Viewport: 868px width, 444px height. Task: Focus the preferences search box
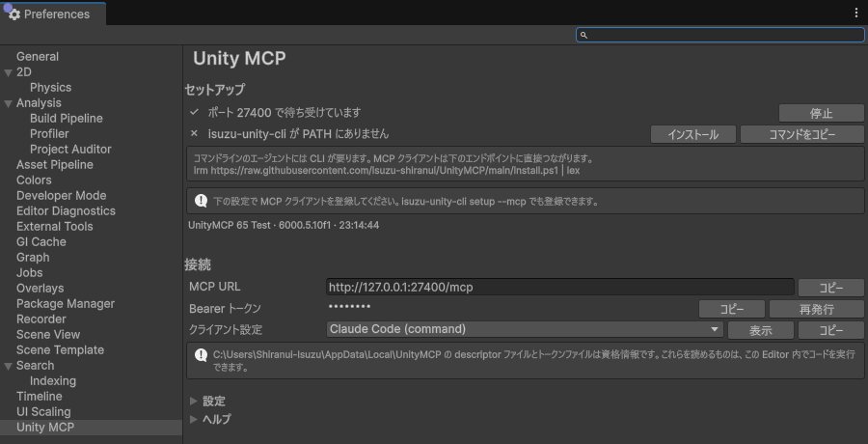coord(720,35)
